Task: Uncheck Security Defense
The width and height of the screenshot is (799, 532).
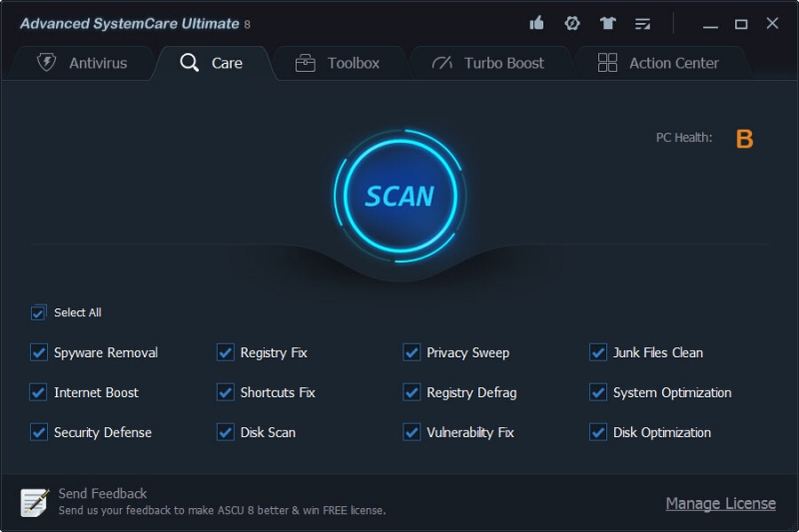Action: [39, 432]
